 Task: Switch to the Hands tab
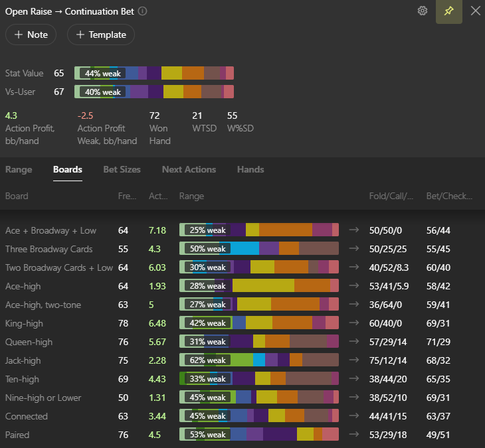(x=250, y=169)
